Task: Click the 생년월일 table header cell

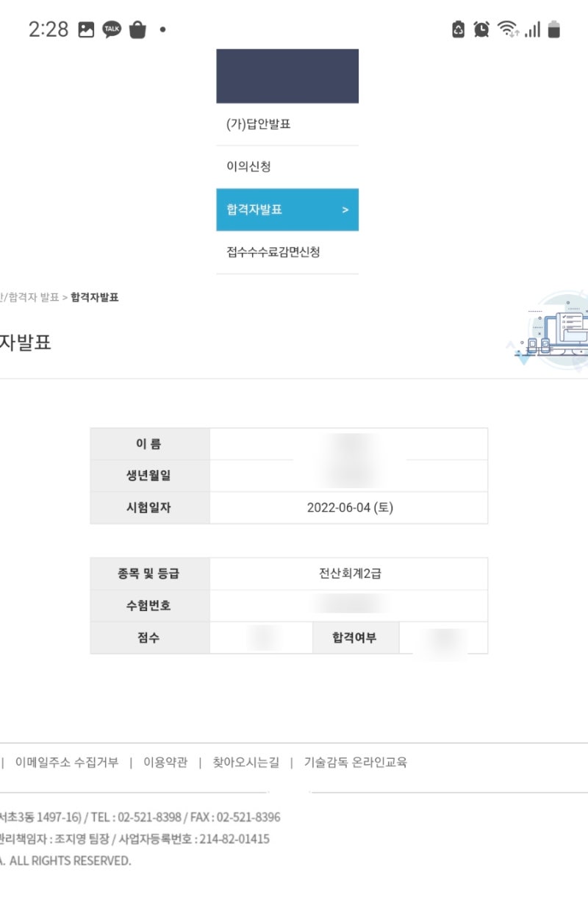Action: point(150,476)
